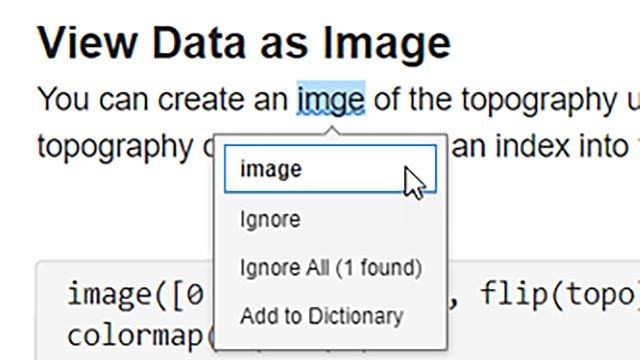Click the word "can" in the paragraph
The height and width of the screenshot is (360, 640).
[x=123, y=101]
